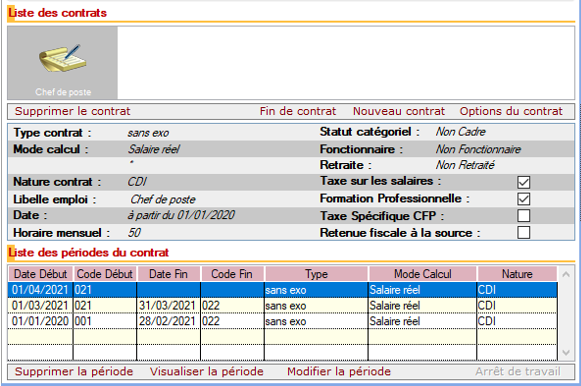This screenshot has height=386, width=581.
Task: Uncheck Taxe sur les salaires checkbox
Action: click(x=524, y=182)
